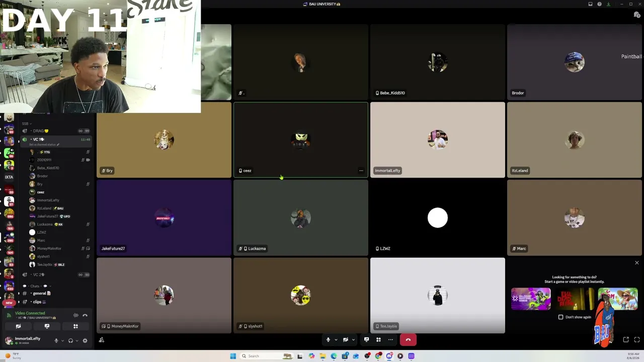Open activities button in voice panel
The image size is (644, 362).
pyautogui.click(x=75, y=326)
